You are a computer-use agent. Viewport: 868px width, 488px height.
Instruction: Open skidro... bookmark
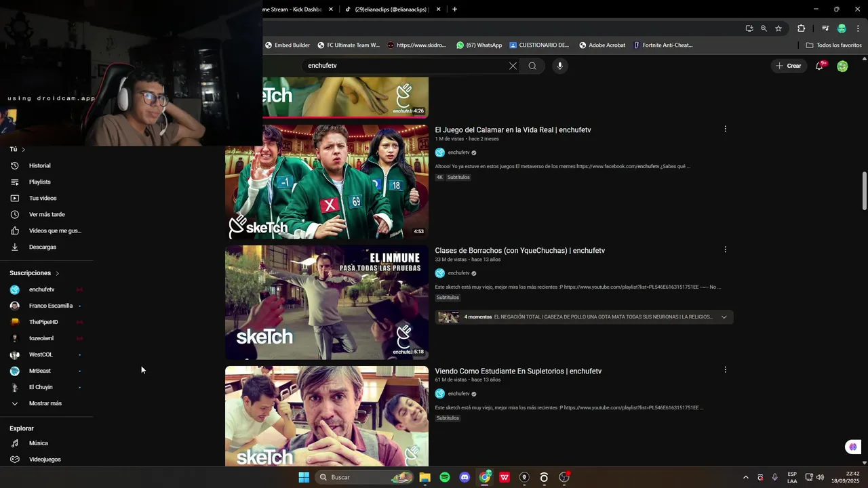(416, 45)
